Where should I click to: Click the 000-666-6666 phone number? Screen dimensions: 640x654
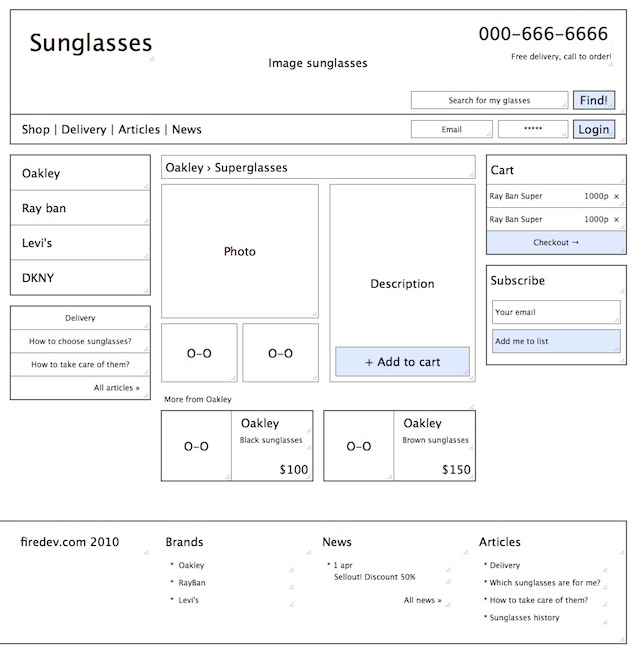click(543, 34)
